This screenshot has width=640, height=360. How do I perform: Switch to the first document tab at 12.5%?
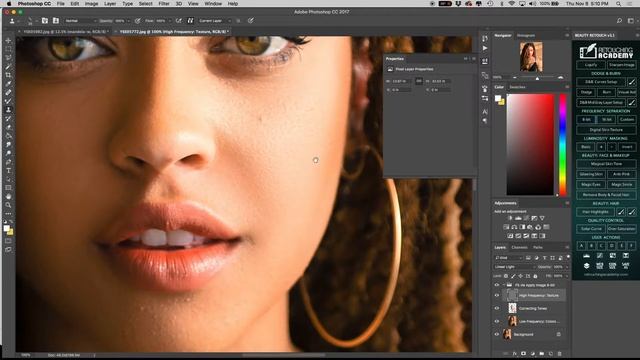coord(64,31)
